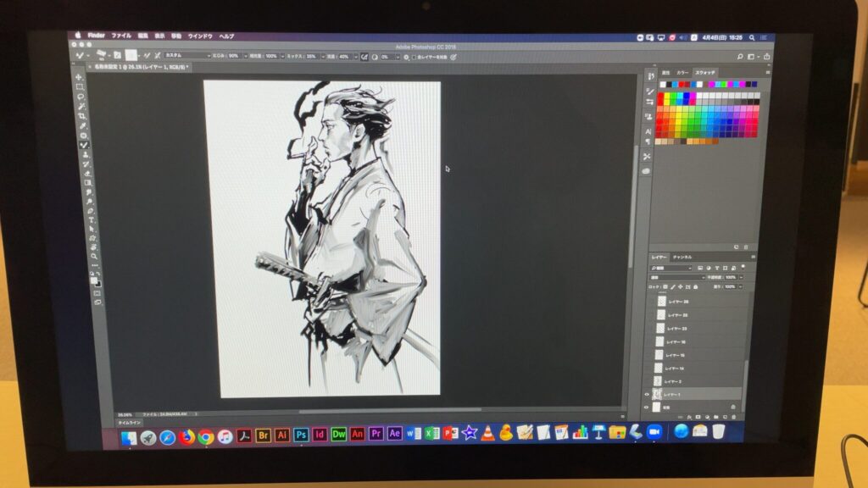This screenshot has width=868, height=488.
Task: Open the layer fill 100% dropdown
Action: click(x=740, y=287)
